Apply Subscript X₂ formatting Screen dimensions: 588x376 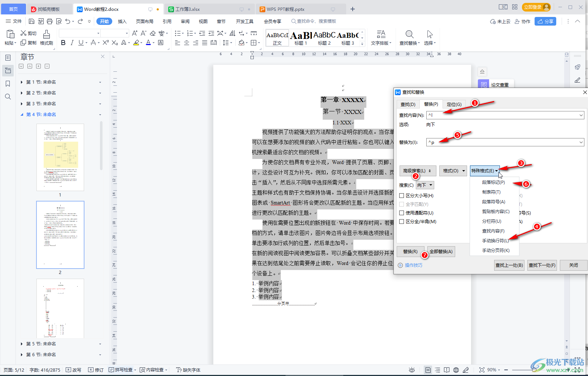click(115, 43)
